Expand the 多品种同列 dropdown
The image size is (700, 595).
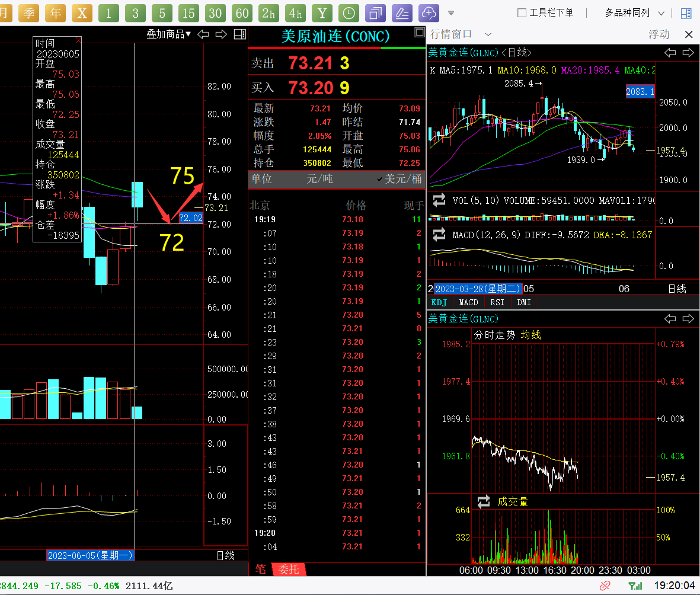[634, 13]
